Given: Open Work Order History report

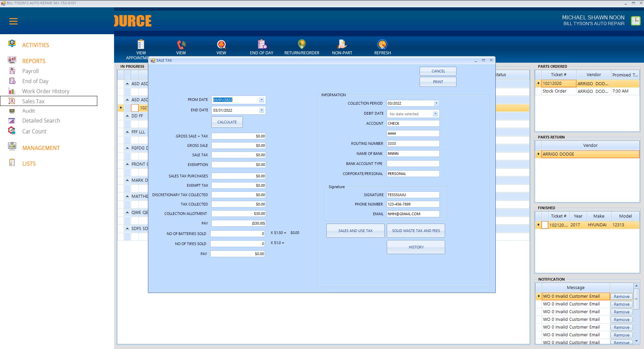Looking at the screenshot, I should [x=46, y=91].
